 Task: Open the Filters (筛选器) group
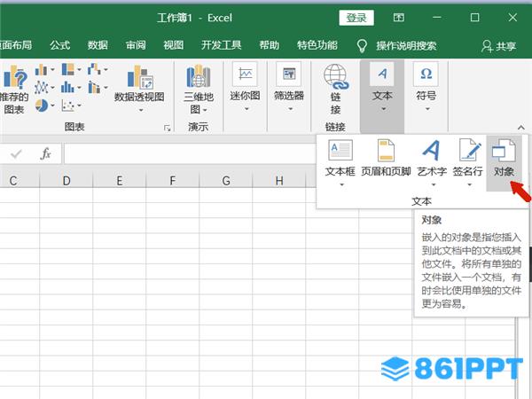(x=289, y=88)
